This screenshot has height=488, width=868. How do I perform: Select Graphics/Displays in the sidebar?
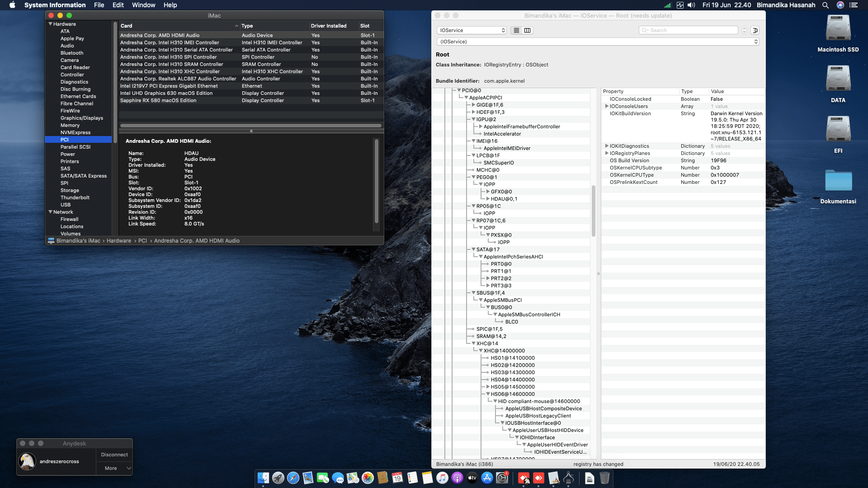(81, 118)
